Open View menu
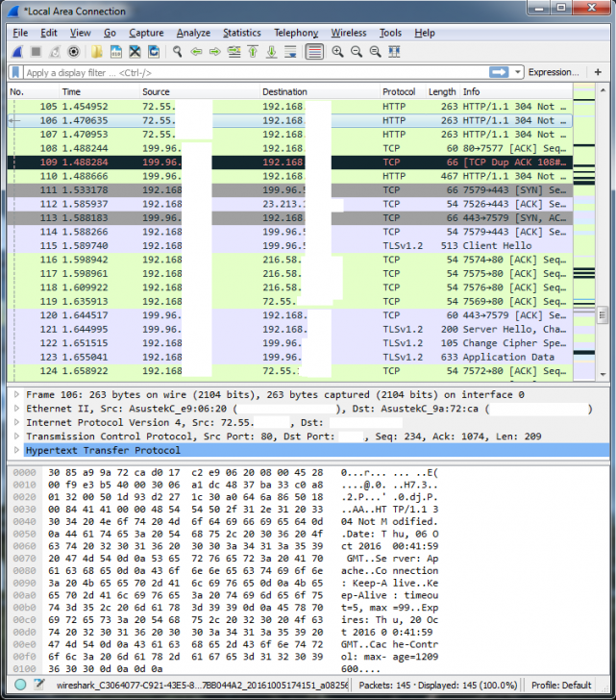This screenshot has height=700, width=616. [x=81, y=33]
